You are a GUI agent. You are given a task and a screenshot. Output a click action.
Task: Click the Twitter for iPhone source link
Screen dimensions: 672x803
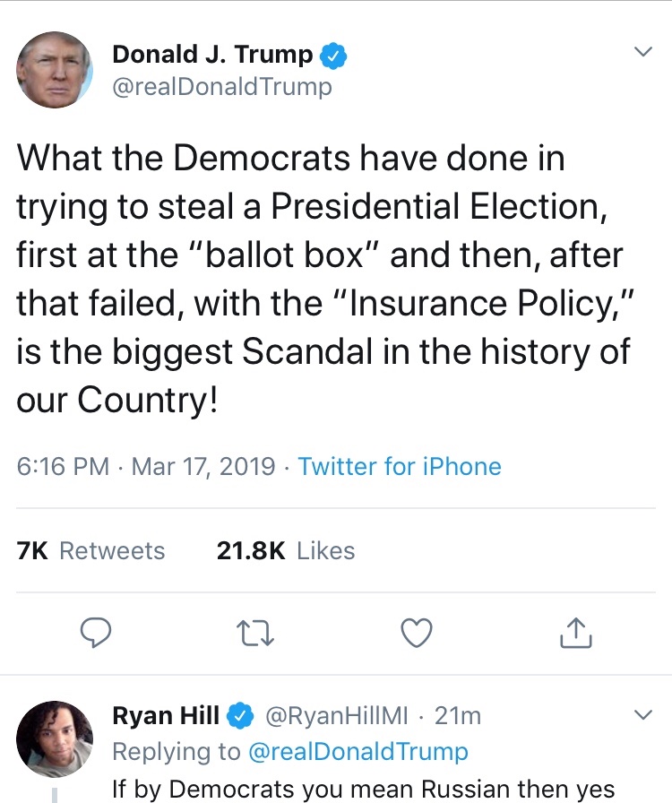(x=400, y=467)
